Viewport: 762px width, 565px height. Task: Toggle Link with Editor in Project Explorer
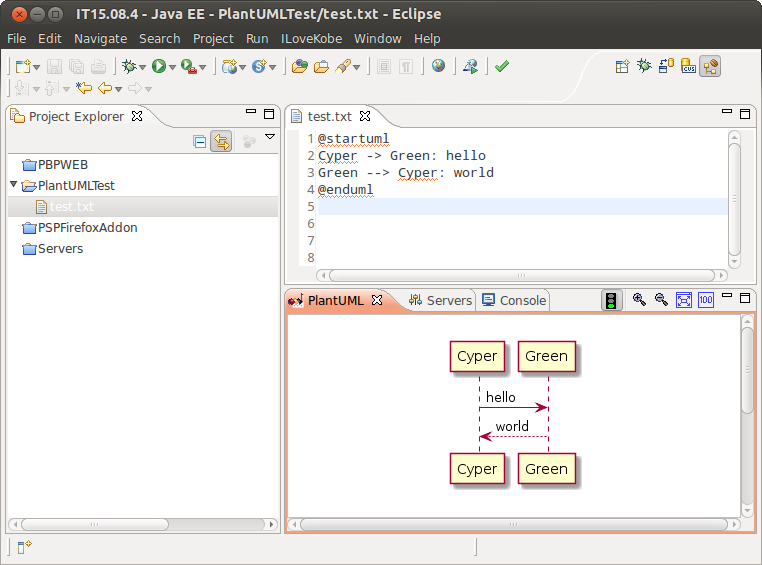pyautogui.click(x=221, y=142)
